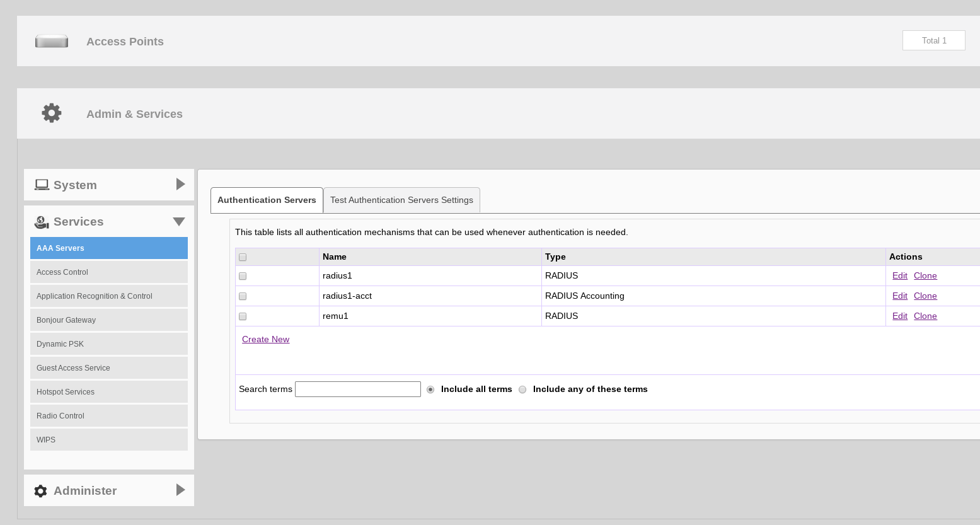Click the System monitor icon in sidebar

coord(42,184)
